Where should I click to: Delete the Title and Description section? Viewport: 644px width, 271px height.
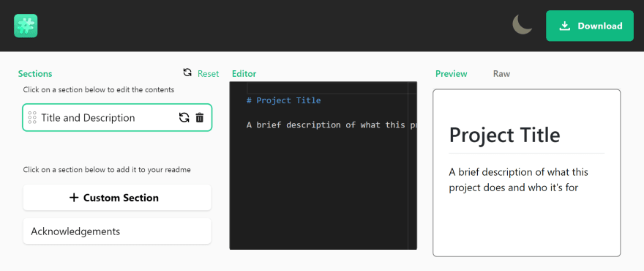coord(200,118)
